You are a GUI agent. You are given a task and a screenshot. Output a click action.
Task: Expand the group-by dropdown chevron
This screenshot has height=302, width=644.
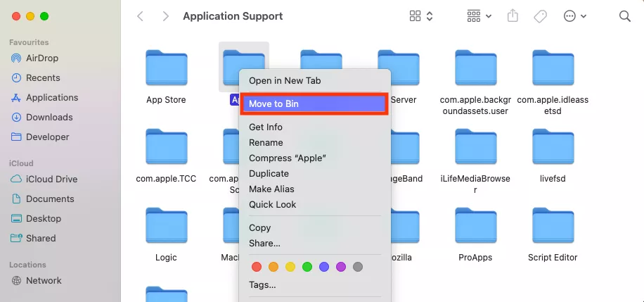(489, 16)
